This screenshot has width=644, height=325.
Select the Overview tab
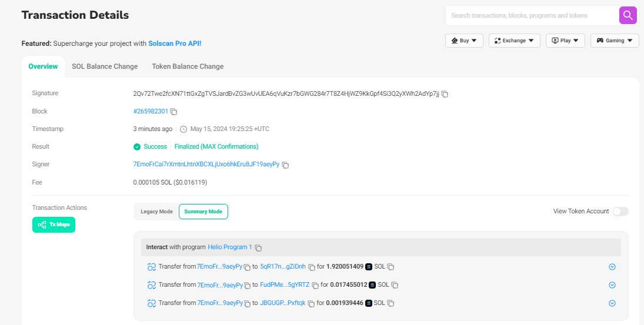(x=43, y=66)
